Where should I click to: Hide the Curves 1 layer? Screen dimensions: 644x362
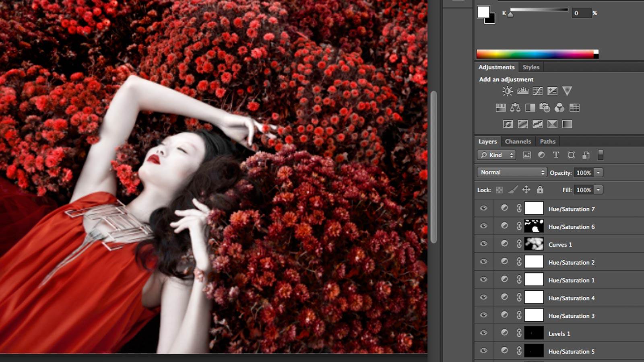483,244
